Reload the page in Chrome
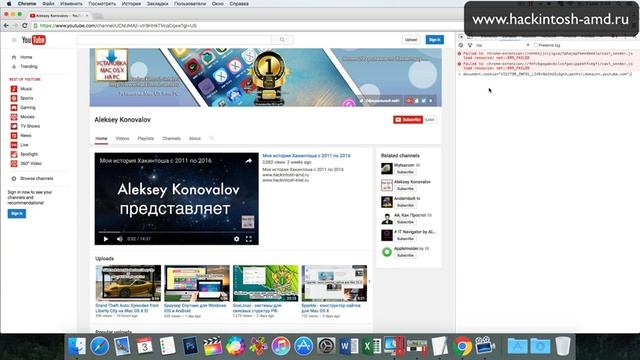This screenshot has height=360, width=640. click(24, 25)
